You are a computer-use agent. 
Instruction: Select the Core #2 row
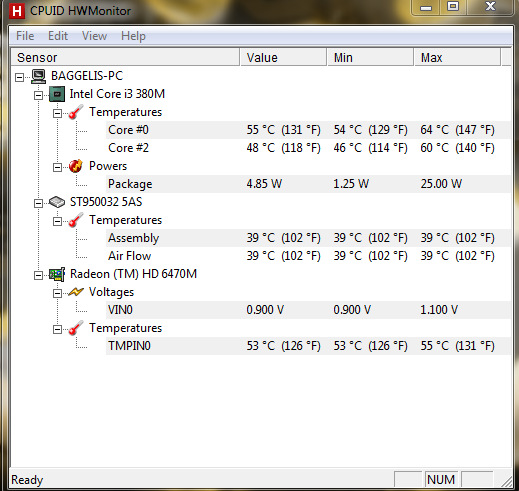pos(309,148)
